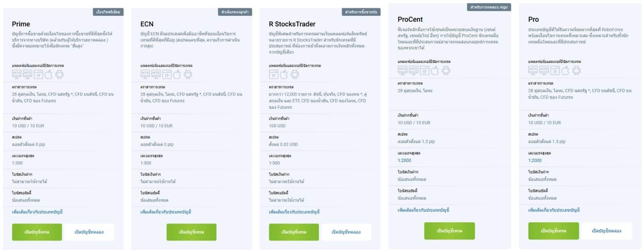Screen dimensions: 644x251
Task: Click the MT4 icon in Prime card
Action: tap(17, 74)
